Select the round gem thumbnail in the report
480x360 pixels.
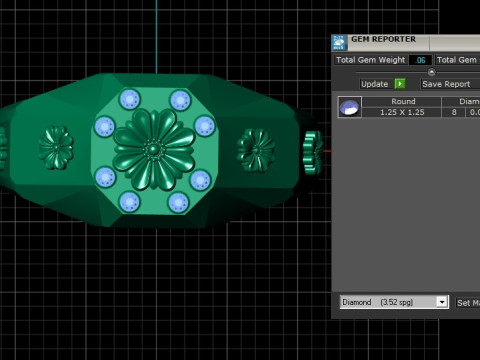[349, 107]
